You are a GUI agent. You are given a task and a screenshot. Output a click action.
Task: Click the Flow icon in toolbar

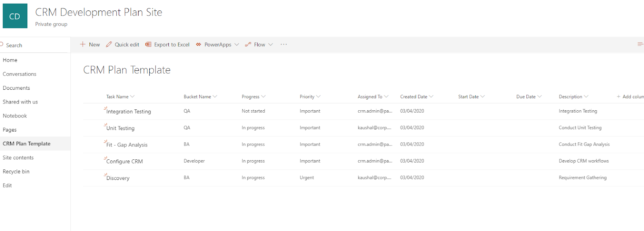248,44
